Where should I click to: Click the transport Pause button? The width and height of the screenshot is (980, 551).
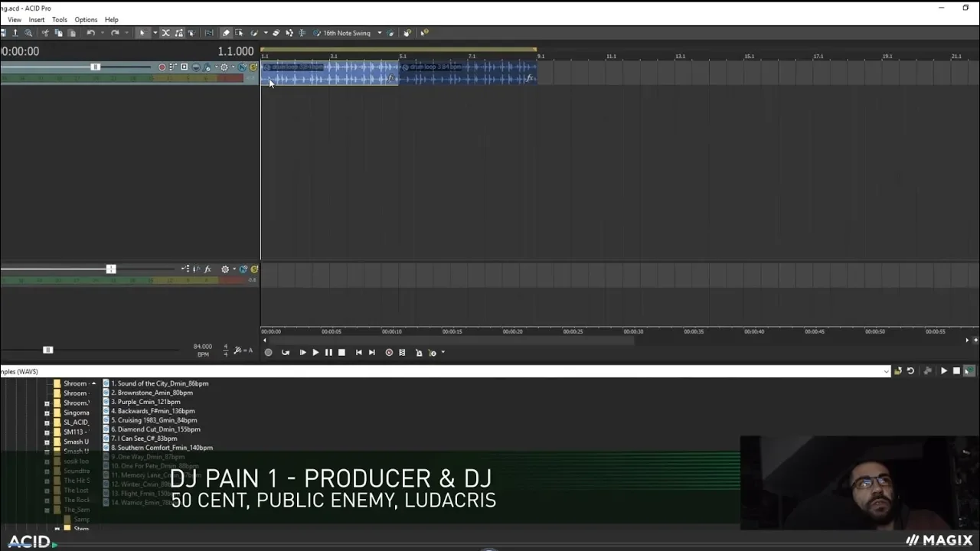pyautogui.click(x=328, y=352)
